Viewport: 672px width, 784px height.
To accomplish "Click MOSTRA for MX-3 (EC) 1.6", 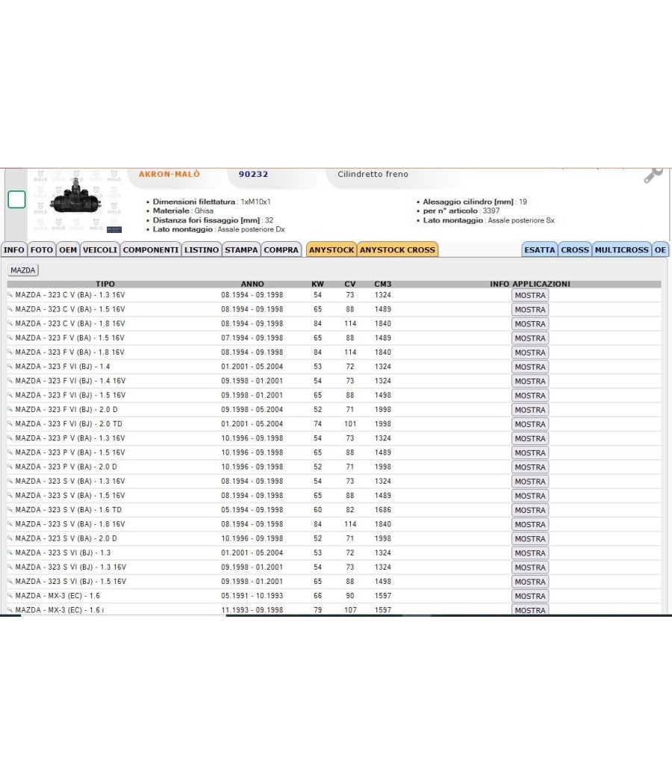I will [530, 596].
